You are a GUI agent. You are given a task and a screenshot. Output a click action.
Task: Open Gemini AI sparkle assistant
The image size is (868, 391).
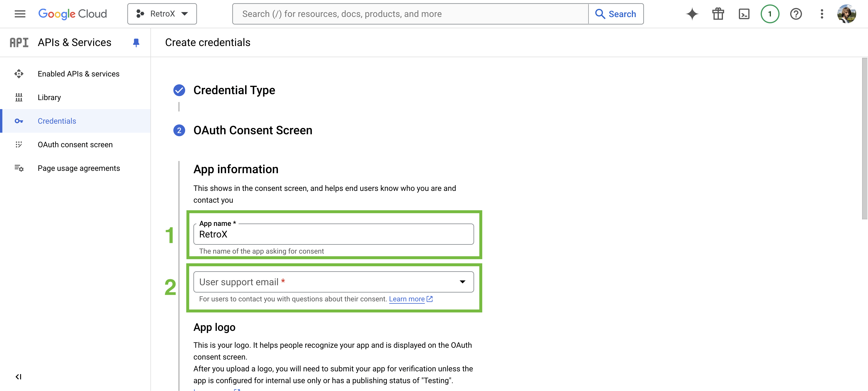pos(692,14)
